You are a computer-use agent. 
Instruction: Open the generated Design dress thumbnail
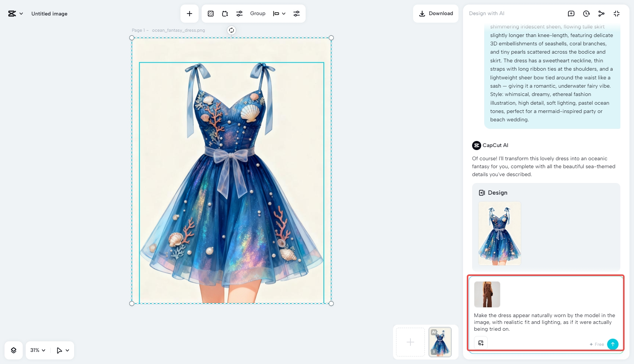tap(499, 233)
